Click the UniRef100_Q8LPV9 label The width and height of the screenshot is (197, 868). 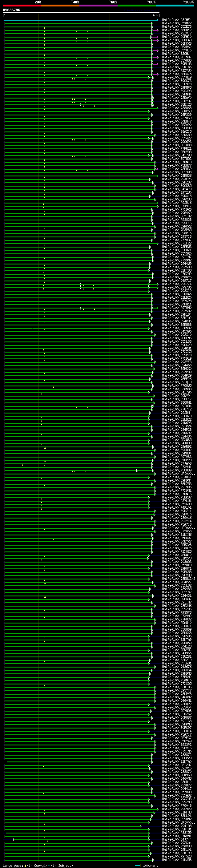pos(177,758)
